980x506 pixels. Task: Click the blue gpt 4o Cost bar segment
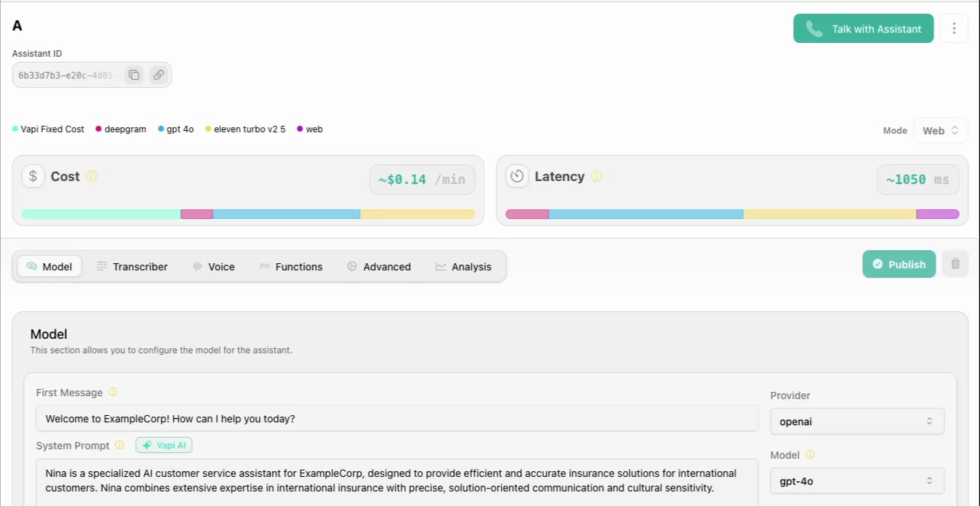(x=286, y=214)
